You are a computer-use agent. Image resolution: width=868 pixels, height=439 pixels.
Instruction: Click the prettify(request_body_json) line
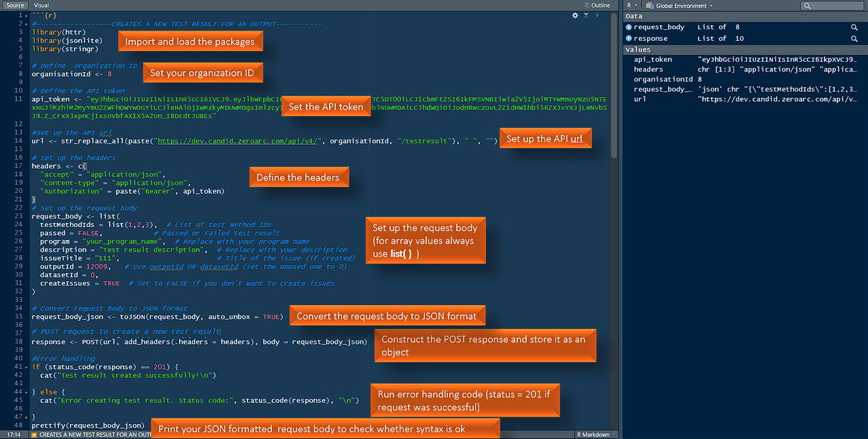(88, 425)
